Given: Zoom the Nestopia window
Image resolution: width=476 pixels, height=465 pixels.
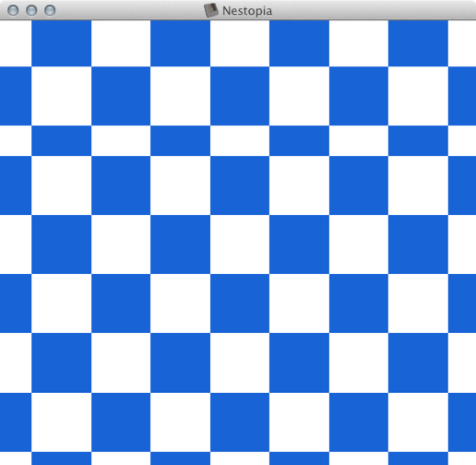Looking at the screenshot, I should [x=50, y=10].
